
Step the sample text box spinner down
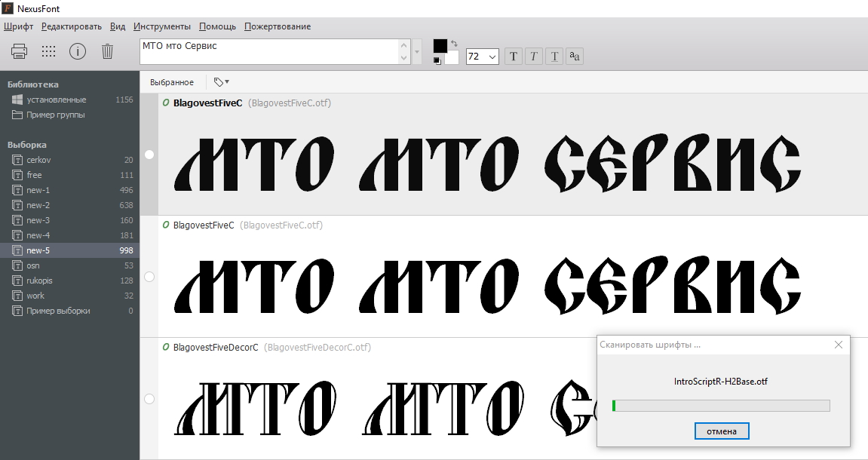click(404, 57)
